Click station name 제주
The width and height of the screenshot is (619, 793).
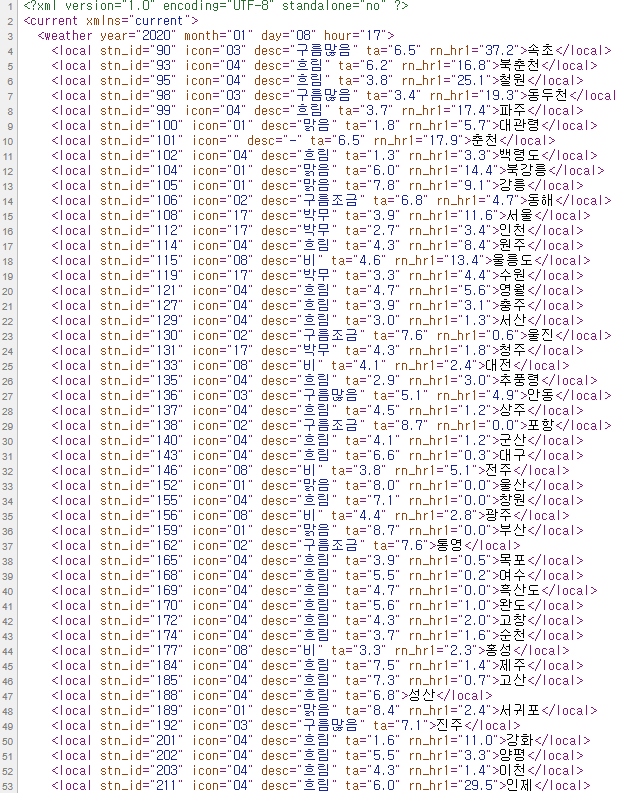pyautogui.click(x=513, y=666)
